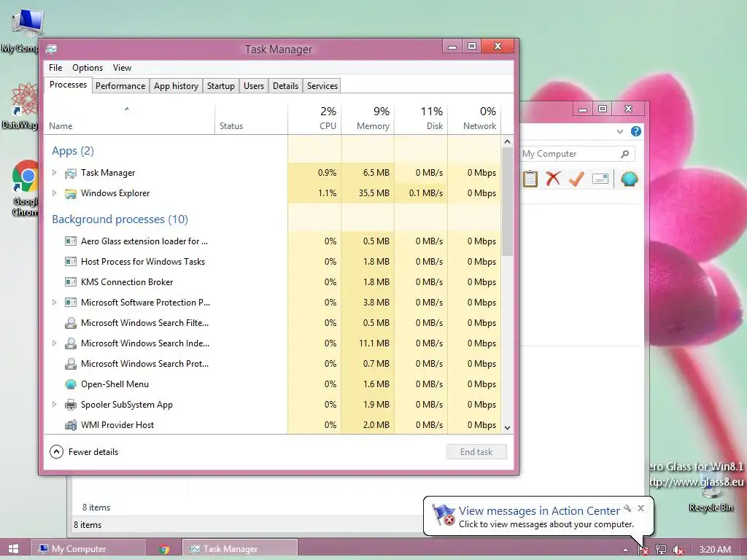Click the Microsoft Software Protection process icon

pos(71,303)
